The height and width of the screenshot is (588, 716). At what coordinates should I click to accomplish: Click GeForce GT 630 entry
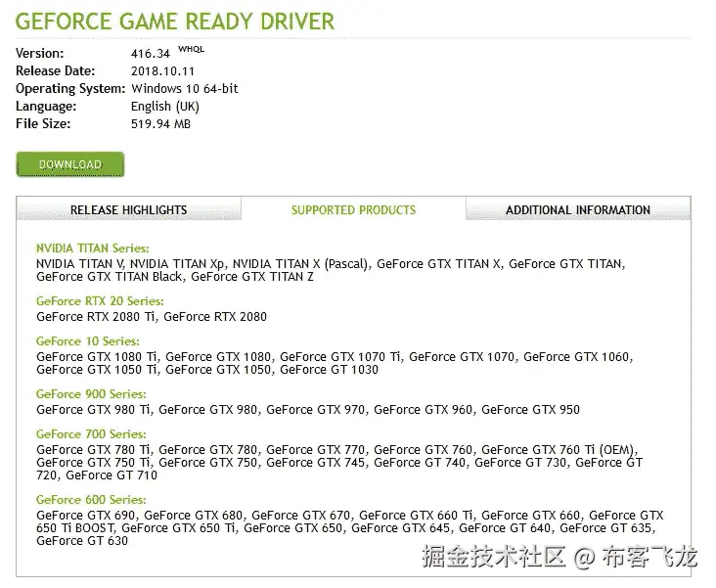tap(82, 541)
